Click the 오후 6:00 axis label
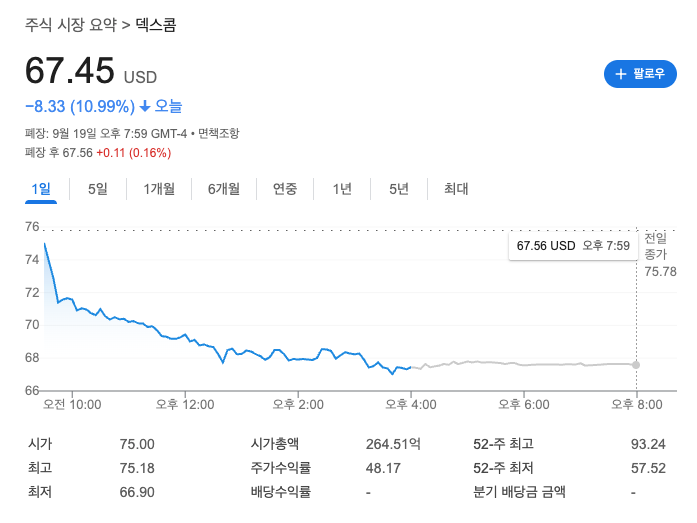This screenshot has height=523, width=697. pos(524,405)
